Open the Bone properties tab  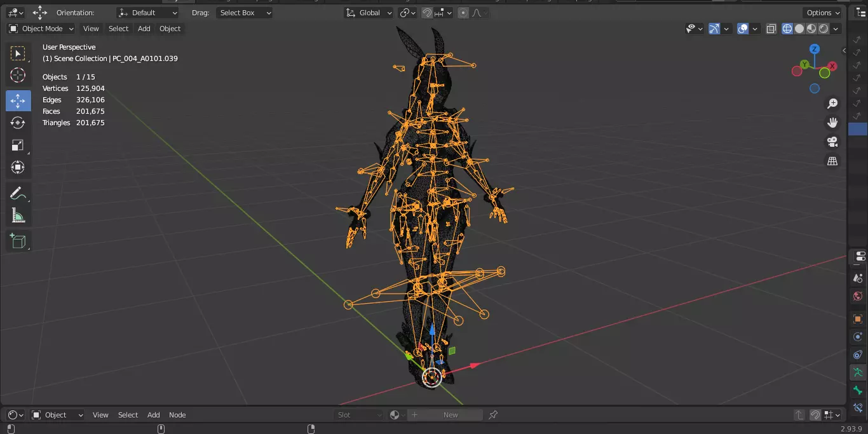click(x=858, y=390)
